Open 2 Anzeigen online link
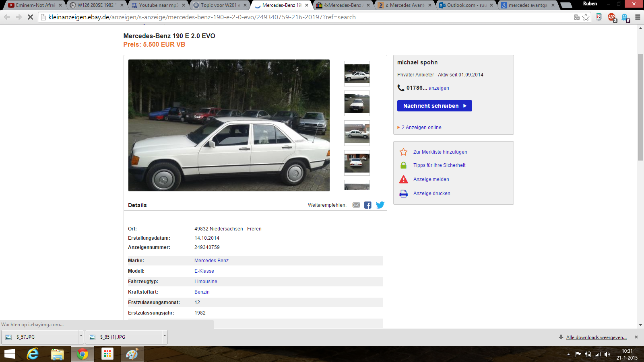The height and width of the screenshot is (362, 644). tap(421, 128)
